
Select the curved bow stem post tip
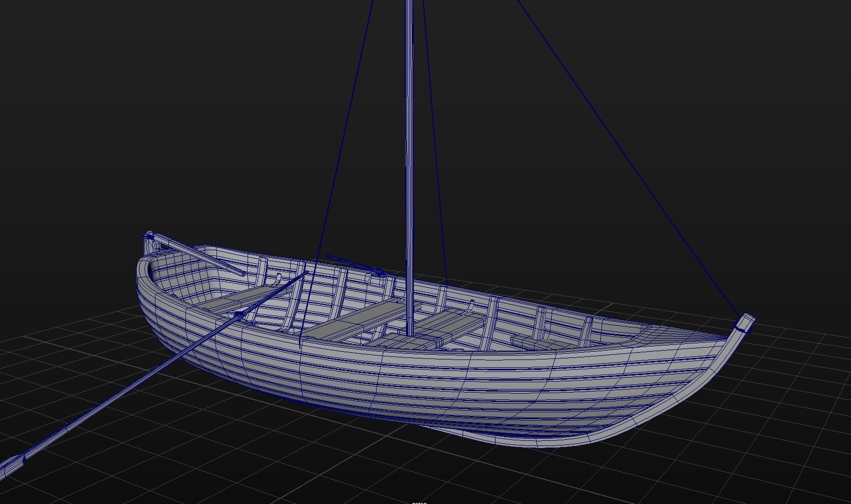click(745, 323)
